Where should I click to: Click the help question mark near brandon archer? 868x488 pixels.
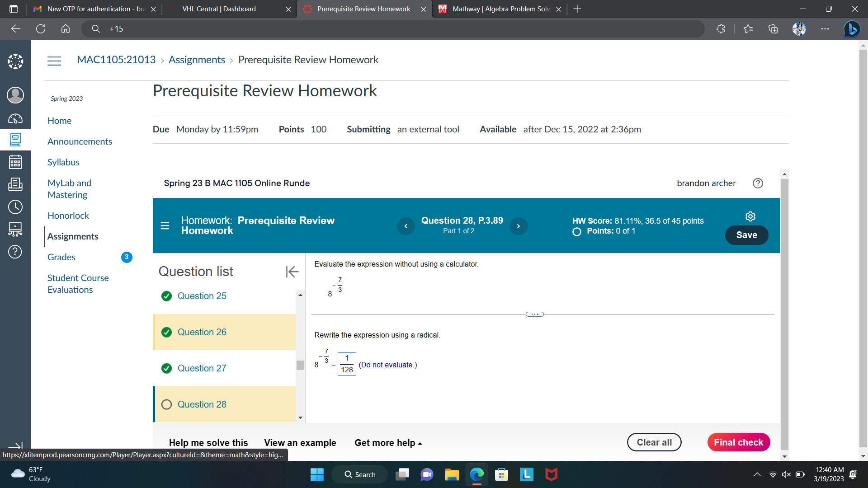[758, 183]
